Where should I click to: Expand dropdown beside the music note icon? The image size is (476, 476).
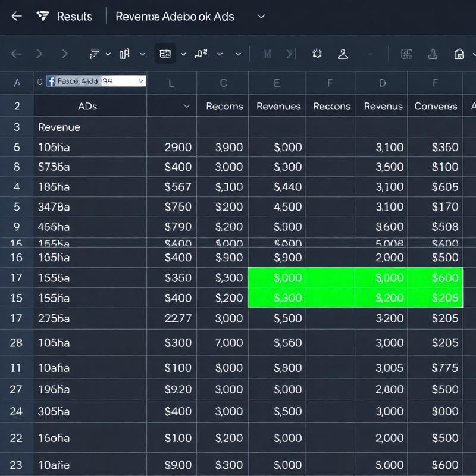point(220,54)
